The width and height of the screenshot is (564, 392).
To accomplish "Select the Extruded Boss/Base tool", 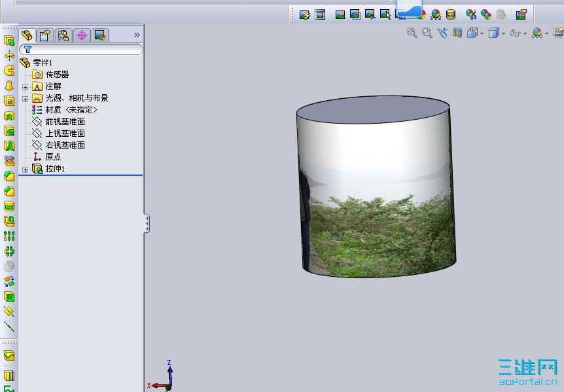I will [x=9, y=41].
